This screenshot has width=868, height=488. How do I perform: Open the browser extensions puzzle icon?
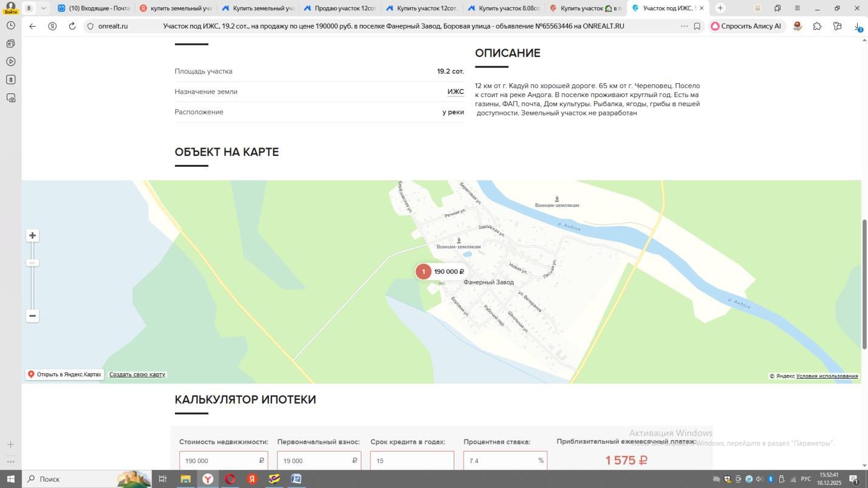tap(817, 26)
